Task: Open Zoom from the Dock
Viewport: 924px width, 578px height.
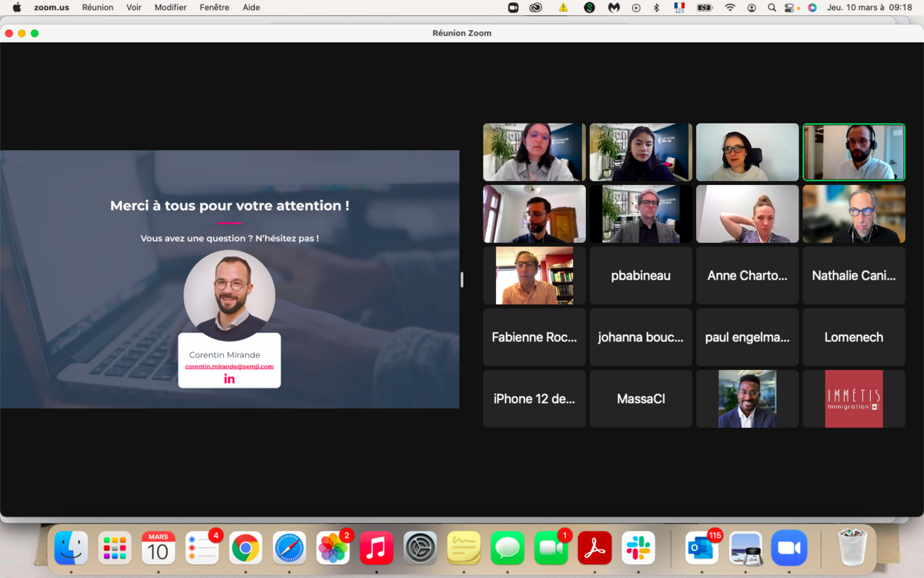Action: 788,548
